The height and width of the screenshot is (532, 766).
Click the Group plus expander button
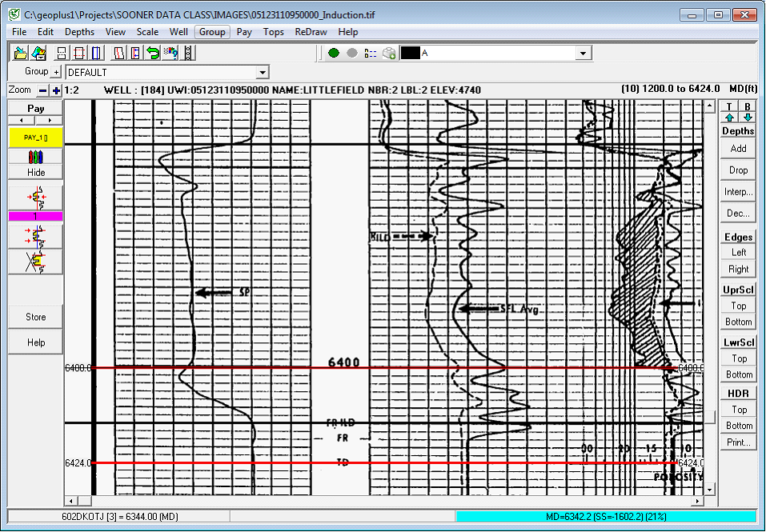click(x=56, y=73)
